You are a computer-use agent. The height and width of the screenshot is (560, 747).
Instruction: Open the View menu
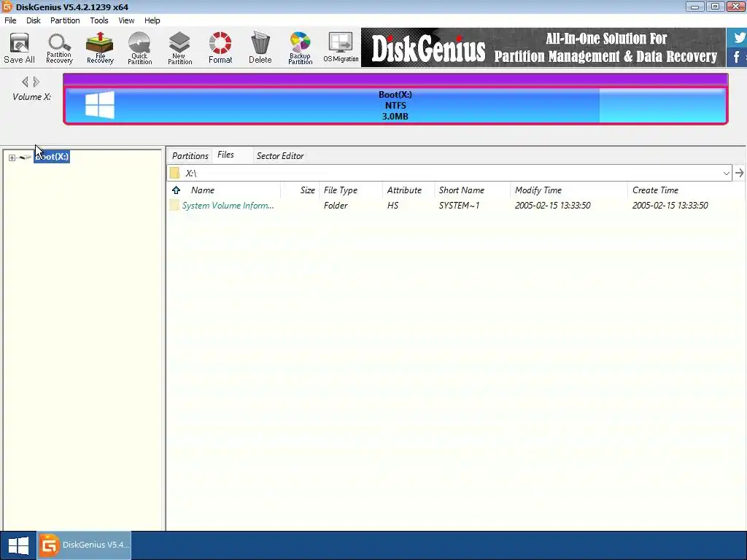click(126, 20)
